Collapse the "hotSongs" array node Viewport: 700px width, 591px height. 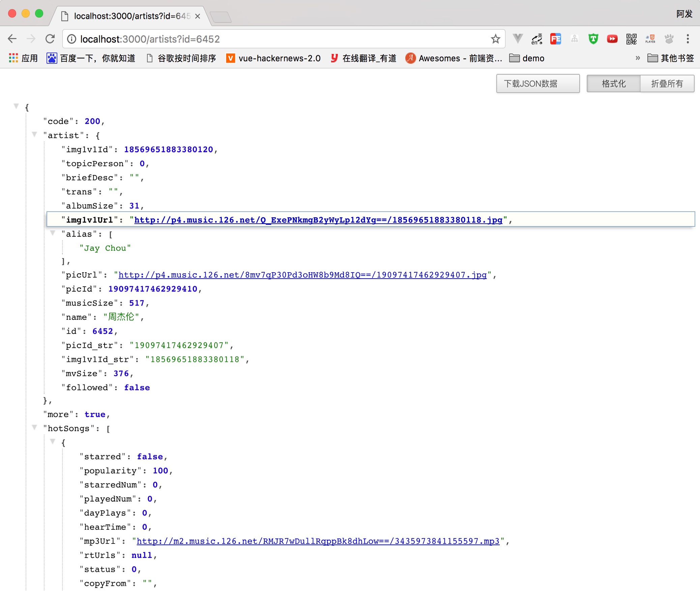34,427
